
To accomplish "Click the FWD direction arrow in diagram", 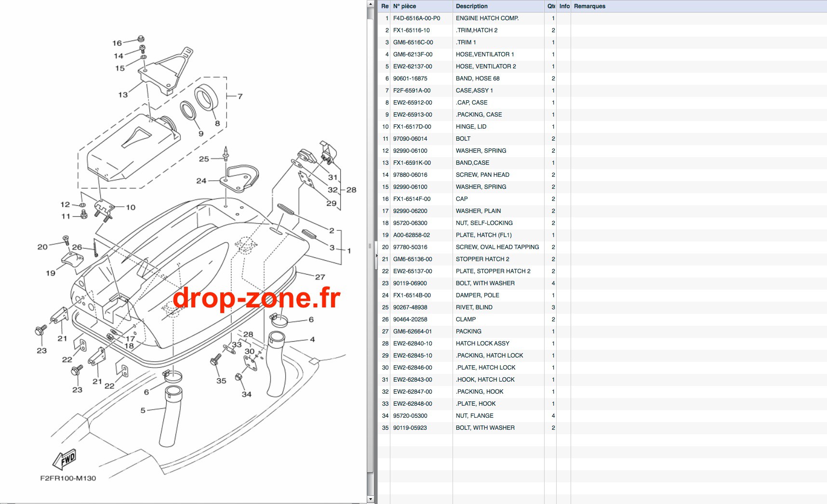I will pyautogui.click(x=65, y=460).
